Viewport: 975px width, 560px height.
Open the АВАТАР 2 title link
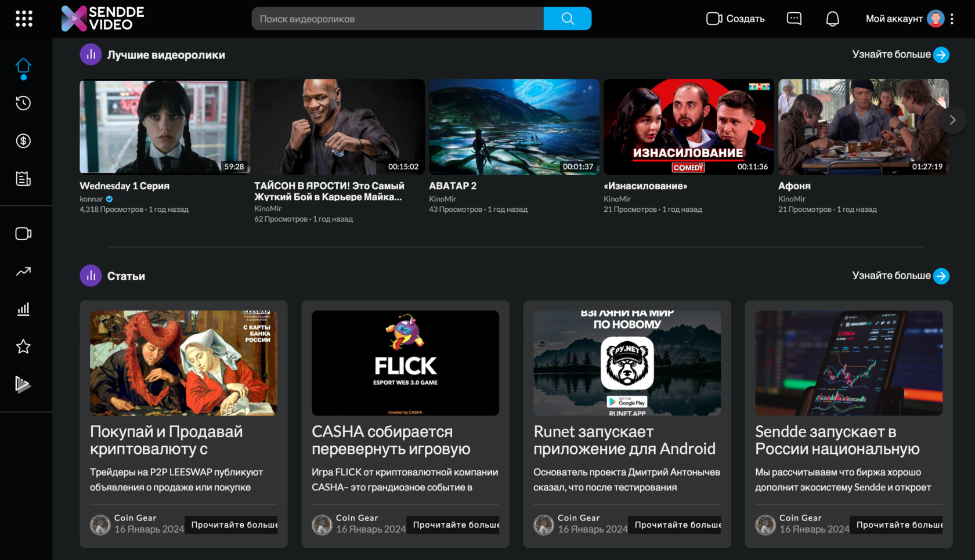453,186
